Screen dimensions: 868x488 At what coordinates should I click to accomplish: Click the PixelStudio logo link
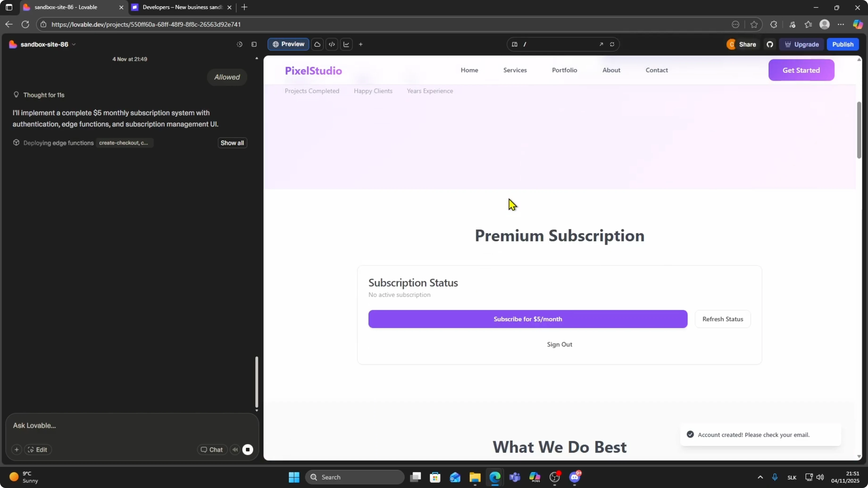pyautogui.click(x=313, y=71)
